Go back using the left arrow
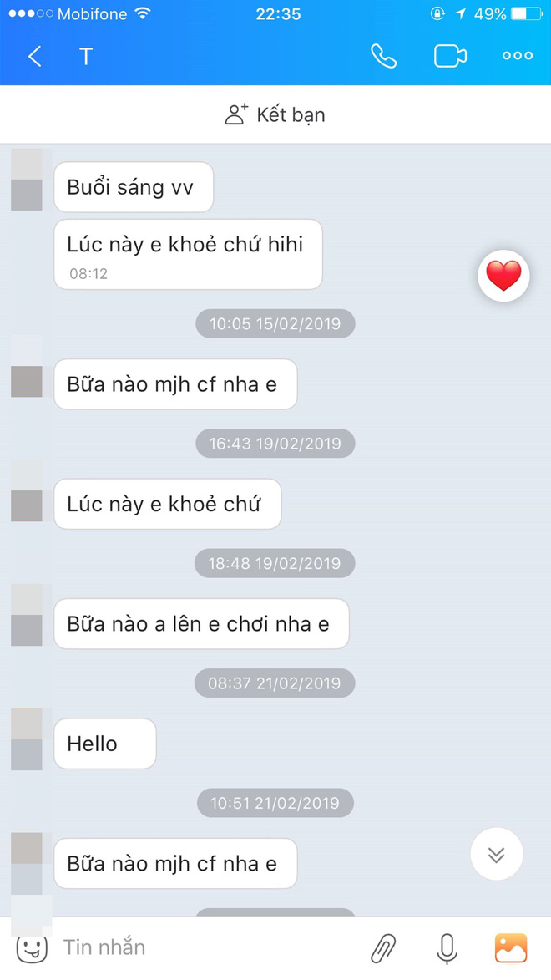 [x=35, y=56]
